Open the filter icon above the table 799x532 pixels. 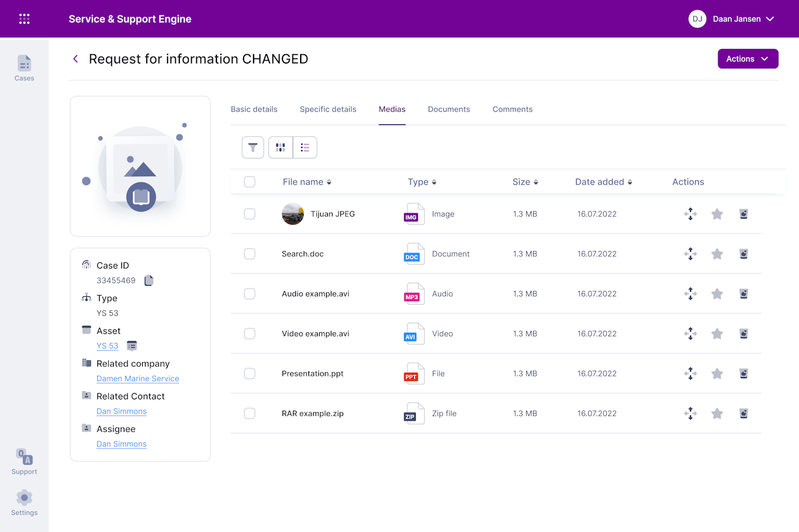pyautogui.click(x=252, y=147)
